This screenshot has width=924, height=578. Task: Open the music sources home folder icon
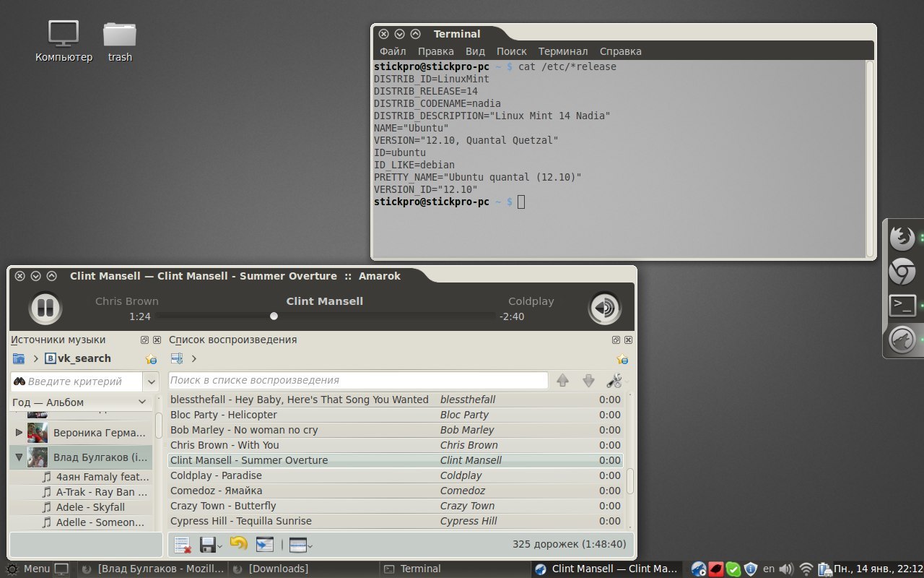pyautogui.click(x=19, y=358)
